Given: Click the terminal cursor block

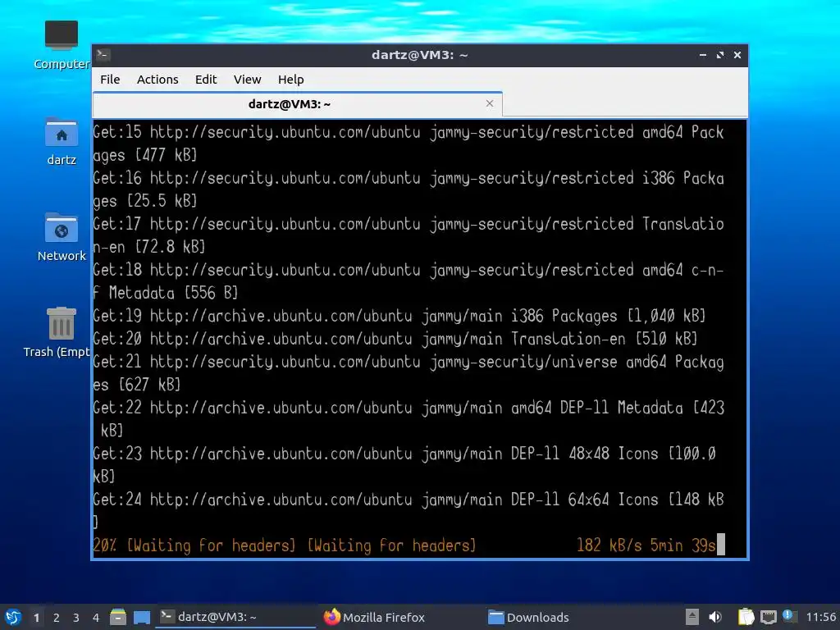Looking at the screenshot, I should 721,545.
